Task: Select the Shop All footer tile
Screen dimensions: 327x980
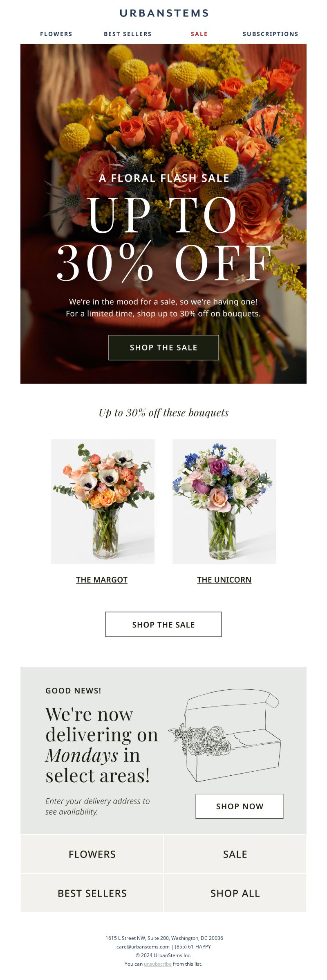Action: tap(235, 893)
